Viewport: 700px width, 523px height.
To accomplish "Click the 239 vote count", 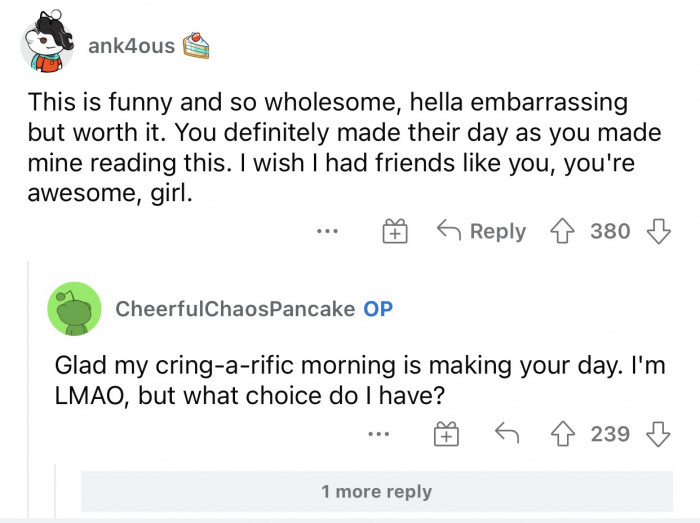I will 610,433.
